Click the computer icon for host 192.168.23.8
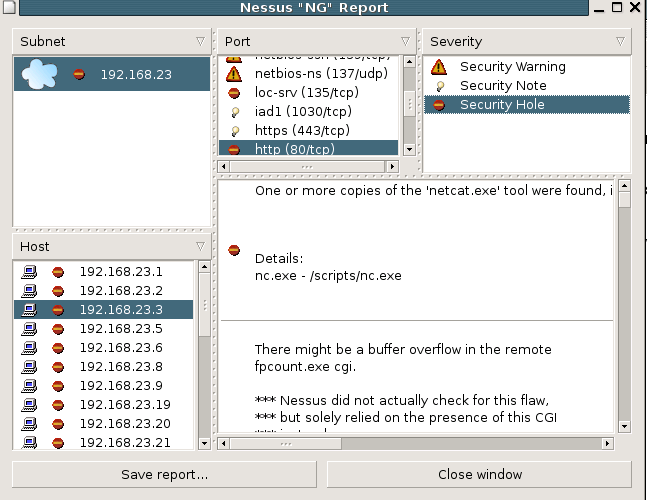647x500 pixels. click(x=29, y=367)
